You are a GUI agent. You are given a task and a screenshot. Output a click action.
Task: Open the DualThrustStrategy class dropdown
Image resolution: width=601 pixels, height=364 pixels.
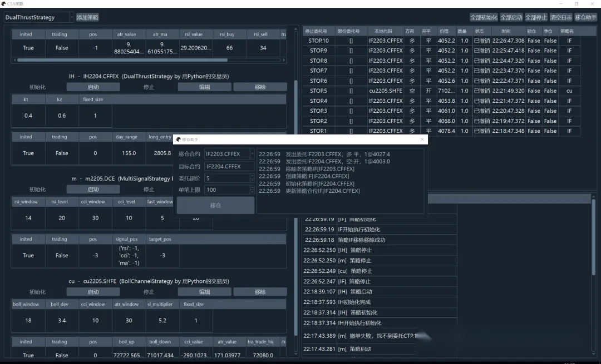pyautogui.click(x=71, y=17)
